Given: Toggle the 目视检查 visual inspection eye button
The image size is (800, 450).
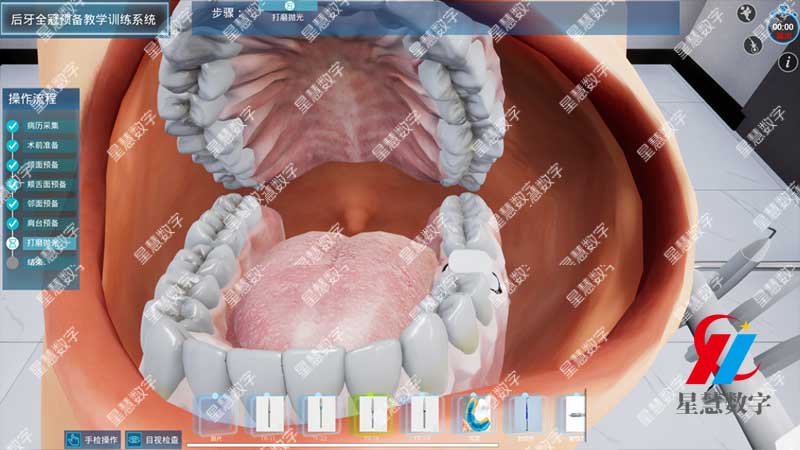Looking at the screenshot, I should pyautogui.click(x=153, y=439).
